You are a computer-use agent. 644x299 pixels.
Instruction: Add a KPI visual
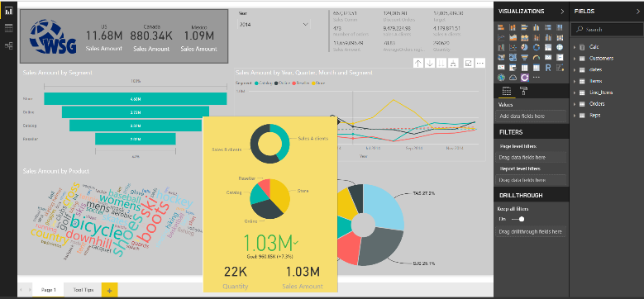pos(501,67)
